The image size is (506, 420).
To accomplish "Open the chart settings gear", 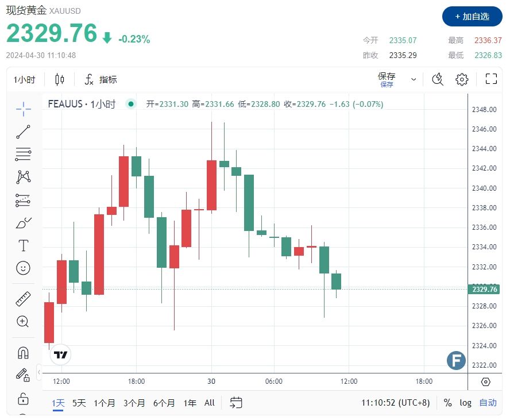I will (x=462, y=79).
